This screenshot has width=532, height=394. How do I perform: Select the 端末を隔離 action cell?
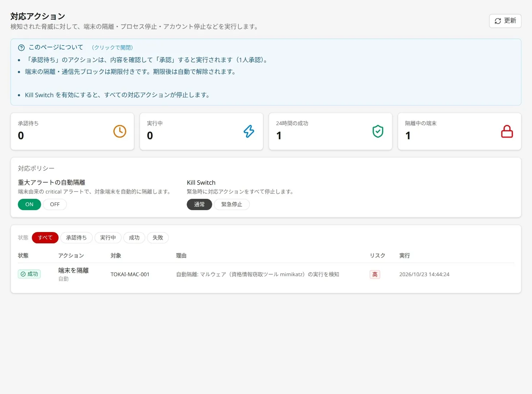73,274
